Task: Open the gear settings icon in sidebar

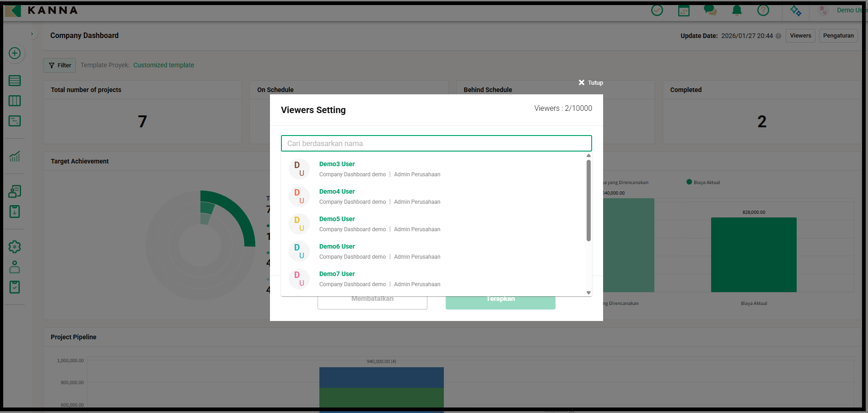Action: point(15,247)
